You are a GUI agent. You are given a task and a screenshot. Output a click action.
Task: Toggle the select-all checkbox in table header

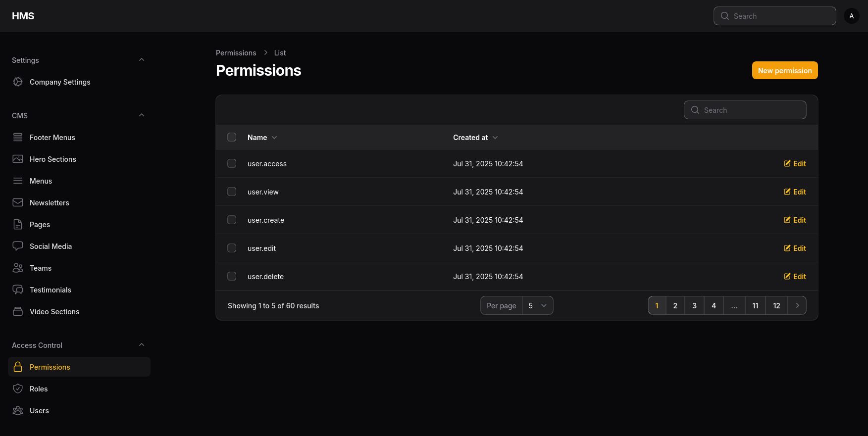tap(232, 137)
